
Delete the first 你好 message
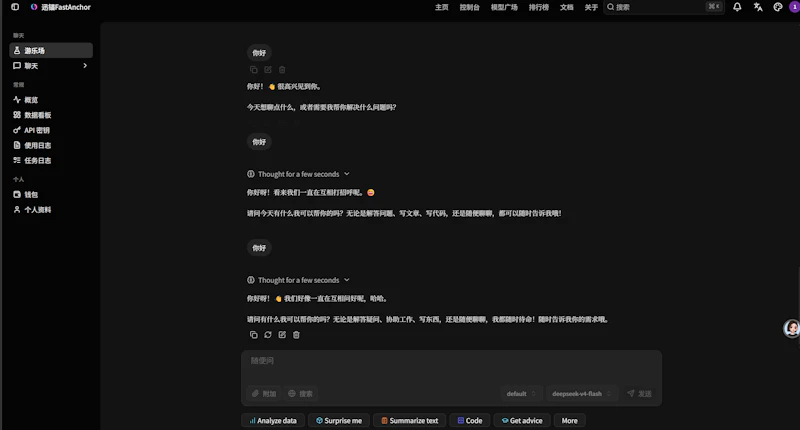(x=282, y=70)
